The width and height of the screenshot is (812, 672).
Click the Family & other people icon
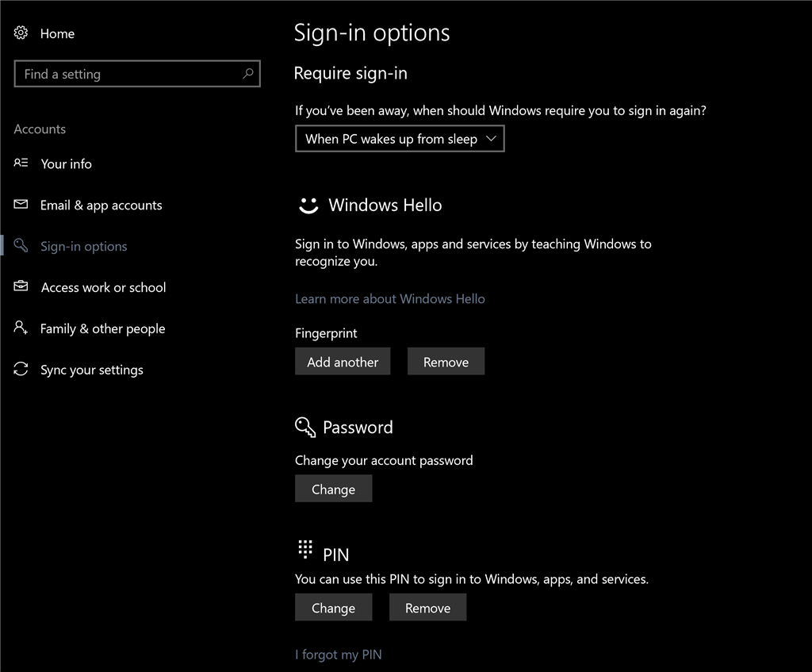point(21,328)
